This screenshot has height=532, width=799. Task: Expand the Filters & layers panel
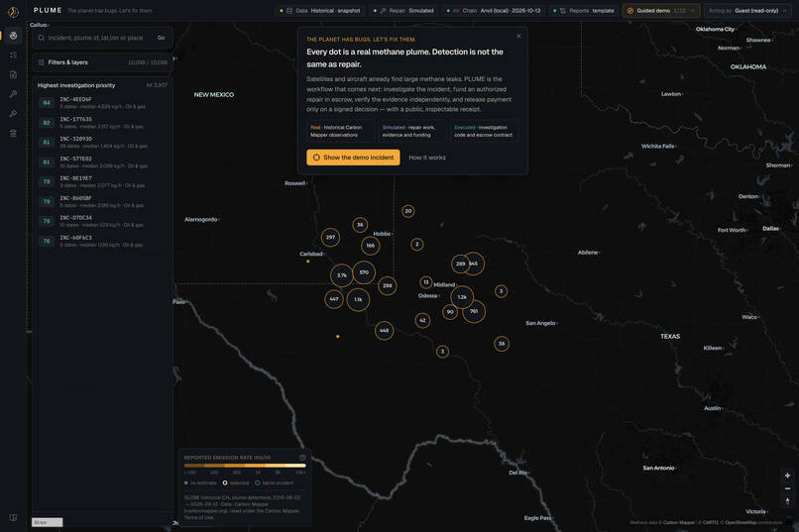pyautogui.click(x=102, y=62)
